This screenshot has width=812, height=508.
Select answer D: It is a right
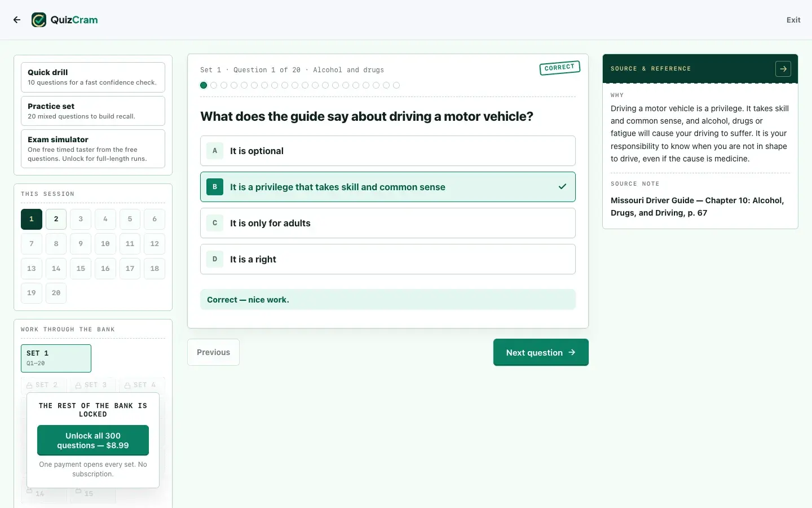tap(388, 259)
